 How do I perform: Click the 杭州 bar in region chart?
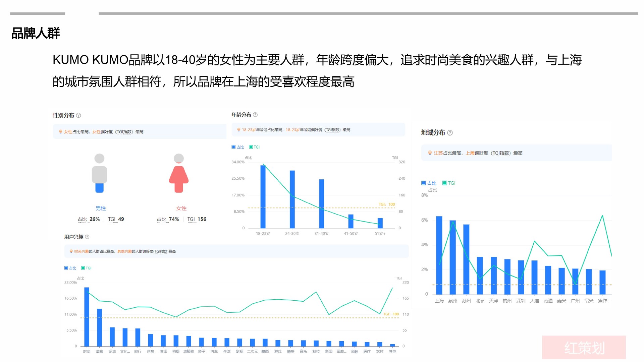tap(507, 277)
